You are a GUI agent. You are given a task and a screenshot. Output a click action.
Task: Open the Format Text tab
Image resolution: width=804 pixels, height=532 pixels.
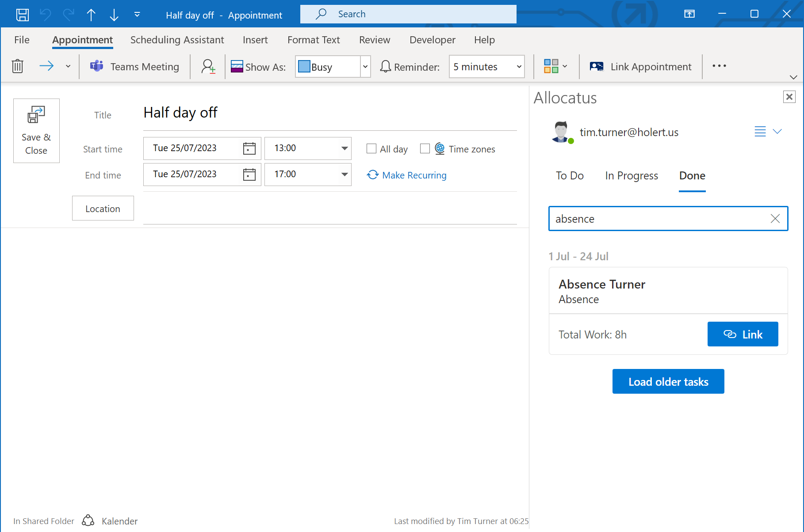pos(314,40)
